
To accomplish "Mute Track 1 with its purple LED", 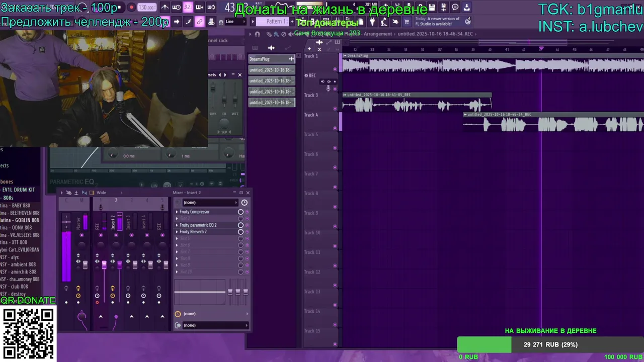I will 335,69.
